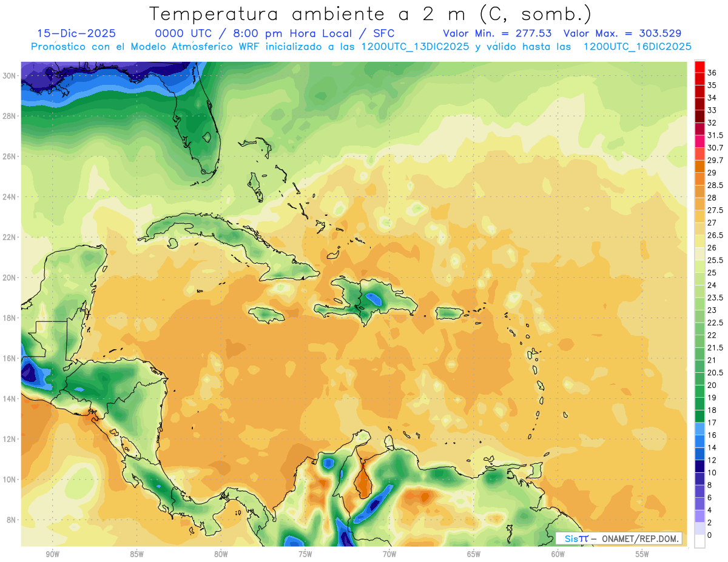Screen dimensions: 728x562
Task: Click legend label '28.5'
Action: click(x=715, y=185)
